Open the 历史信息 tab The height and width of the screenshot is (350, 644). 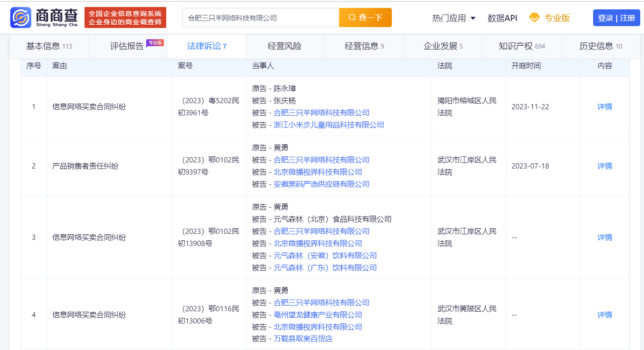click(x=601, y=46)
